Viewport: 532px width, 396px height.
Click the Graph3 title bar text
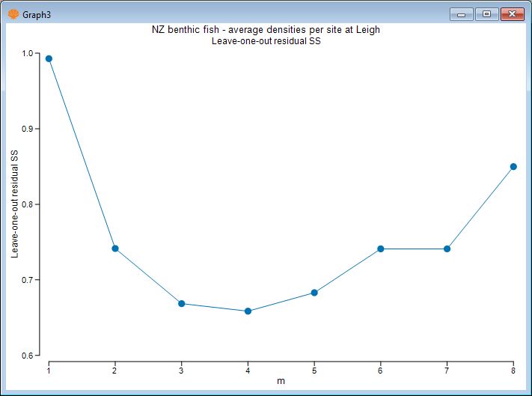pos(37,13)
